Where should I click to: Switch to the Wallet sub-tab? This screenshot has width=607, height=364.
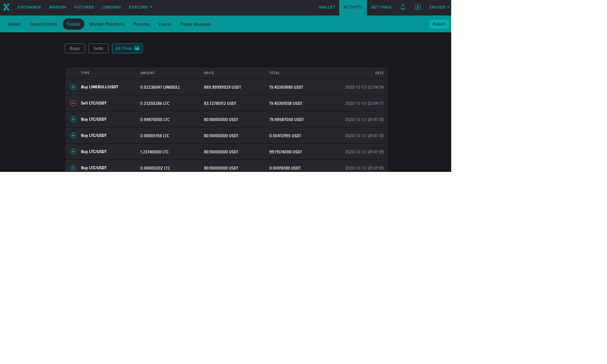[14, 24]
